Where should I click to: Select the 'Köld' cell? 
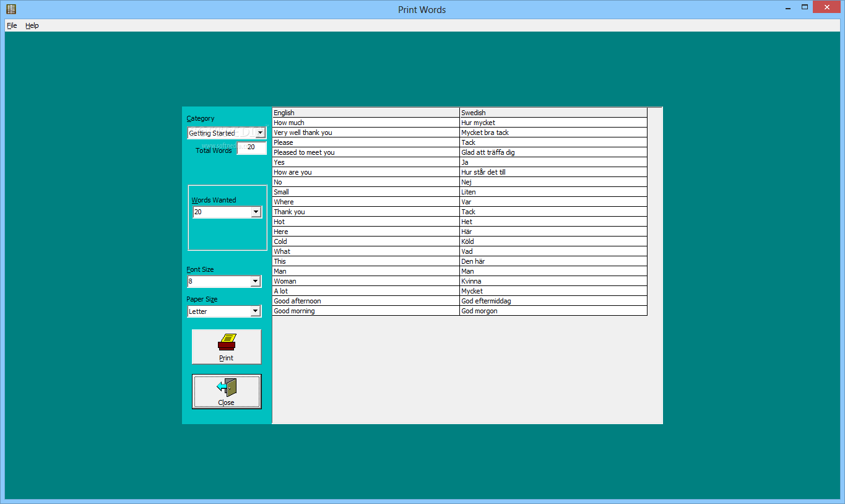[x=553, y=241]
